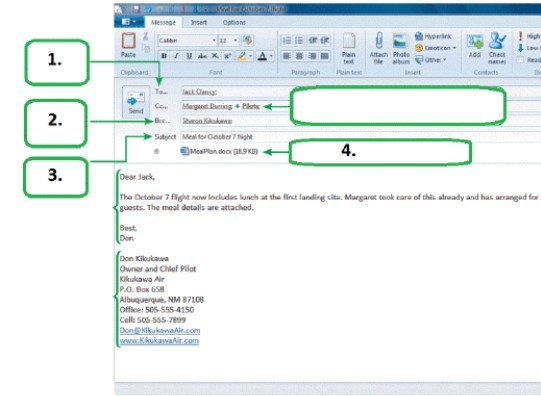The width and height of the screenshot is (541, 396).
Task: Toggle Underline formatting
Action: (189, 56)
